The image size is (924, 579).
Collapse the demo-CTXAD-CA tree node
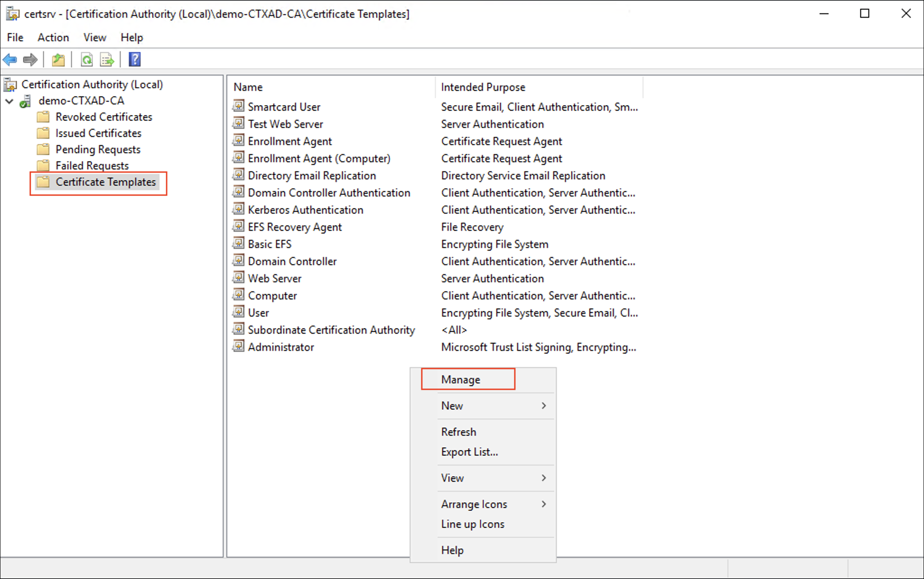click(9, 101)
